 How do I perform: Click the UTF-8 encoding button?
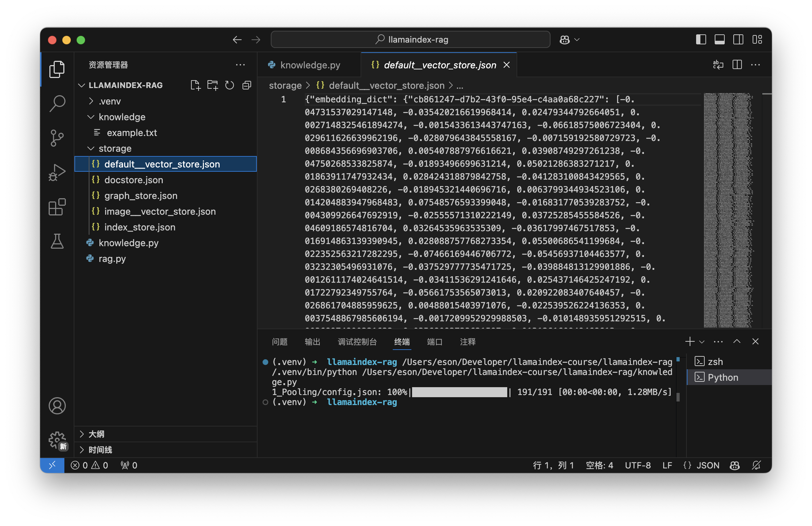click(x=637, y=465)
